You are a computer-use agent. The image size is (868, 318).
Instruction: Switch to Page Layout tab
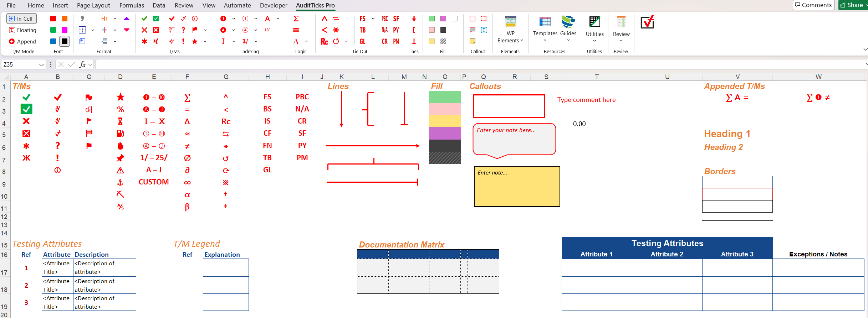point(93,5)
